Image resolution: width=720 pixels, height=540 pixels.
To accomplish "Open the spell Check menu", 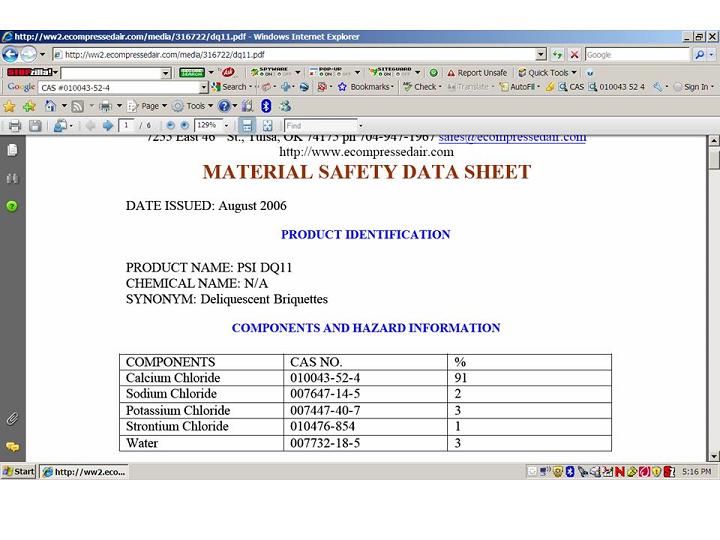I will coord(422,87).
